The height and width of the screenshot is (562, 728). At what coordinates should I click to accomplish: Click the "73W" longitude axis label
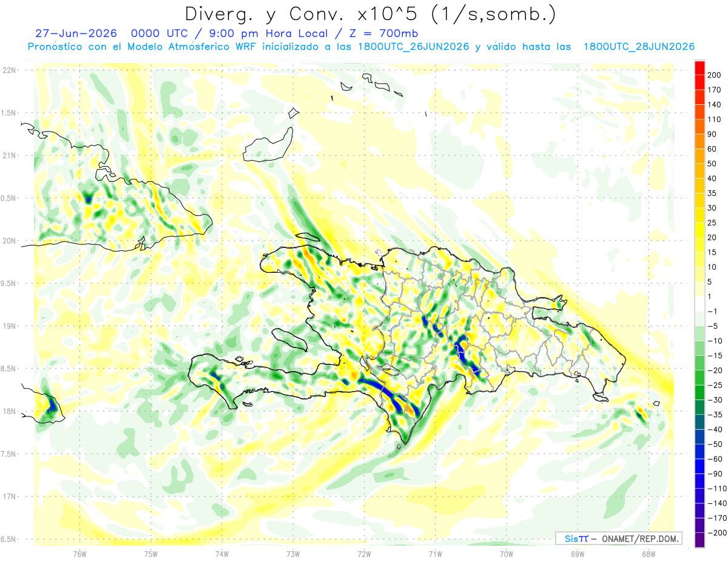[x=293, y=554]
